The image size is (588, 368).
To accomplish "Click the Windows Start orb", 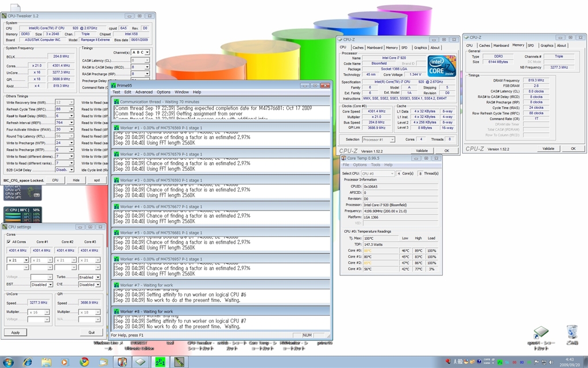I will 10,361.
